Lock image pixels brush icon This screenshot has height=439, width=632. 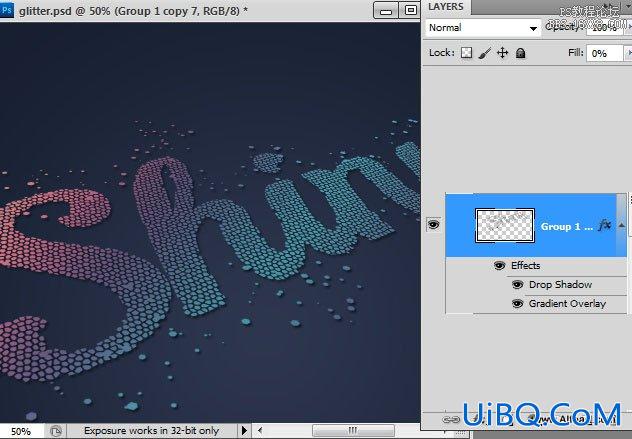[x=485, y=53]
